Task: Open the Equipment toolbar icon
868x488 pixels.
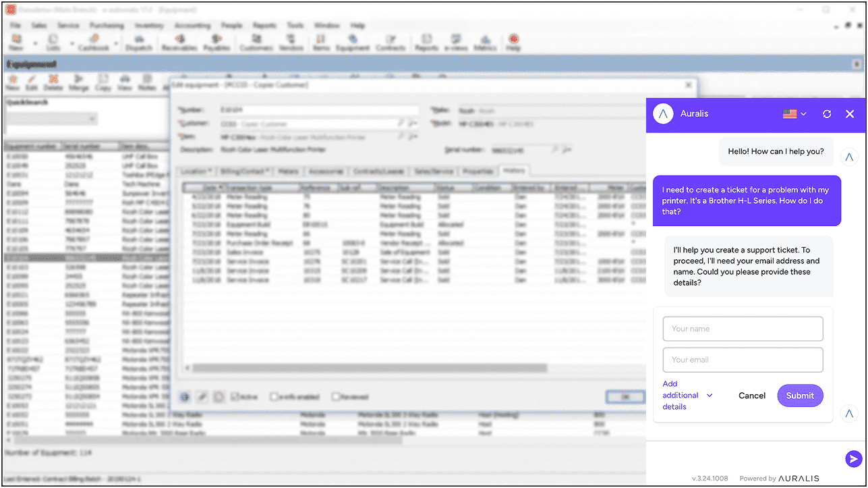Action: pos(353,43)
